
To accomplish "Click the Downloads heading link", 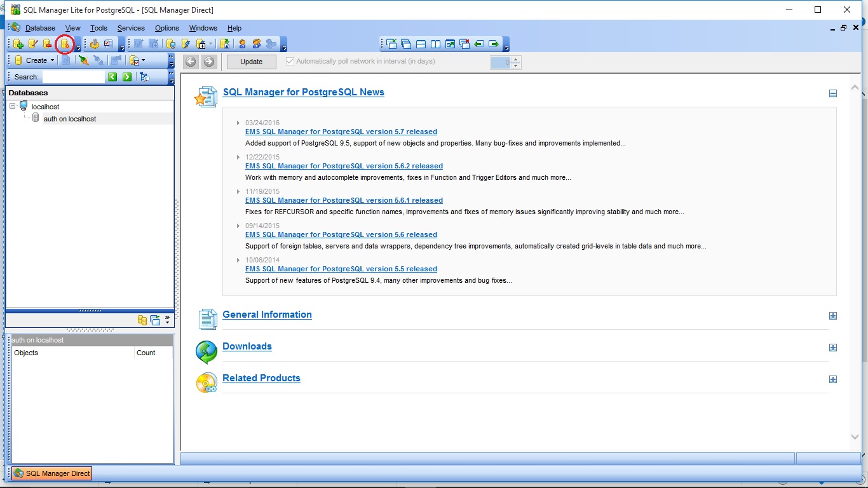I will point(247,346).
